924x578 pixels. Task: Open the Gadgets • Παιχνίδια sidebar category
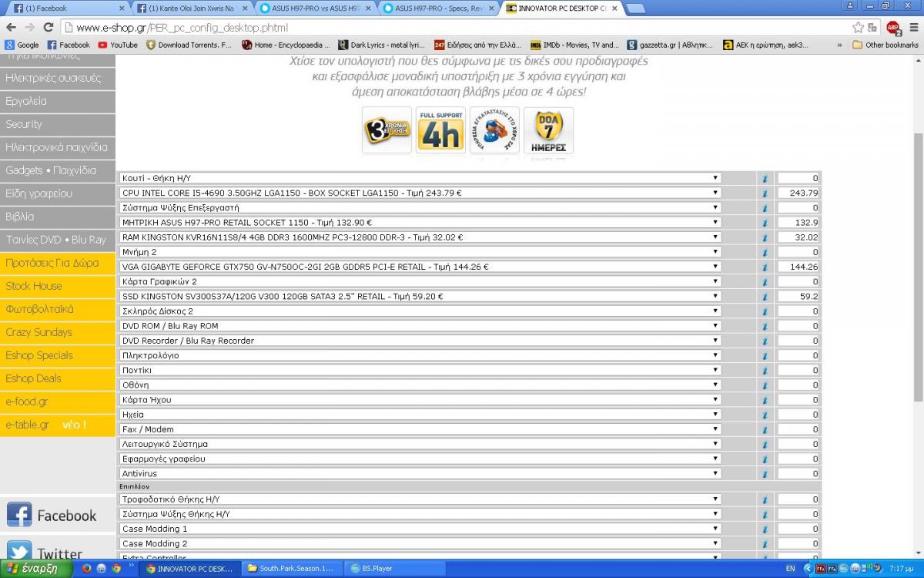[57, 170]
